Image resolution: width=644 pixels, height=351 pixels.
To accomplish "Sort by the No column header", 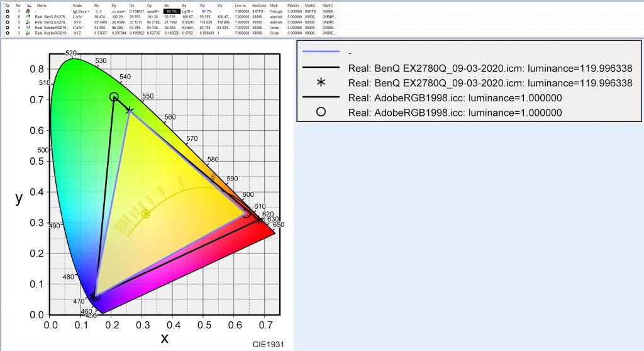I will pos(18,5).
